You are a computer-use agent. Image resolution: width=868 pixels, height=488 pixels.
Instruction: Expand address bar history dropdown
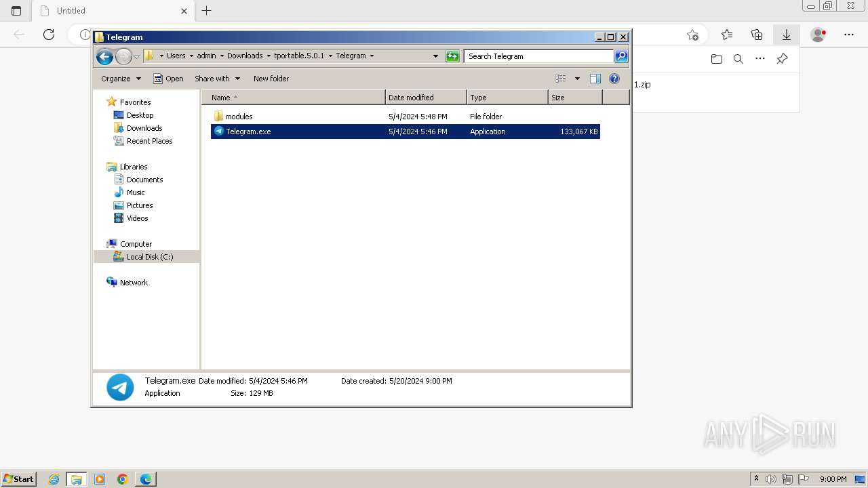435,56
